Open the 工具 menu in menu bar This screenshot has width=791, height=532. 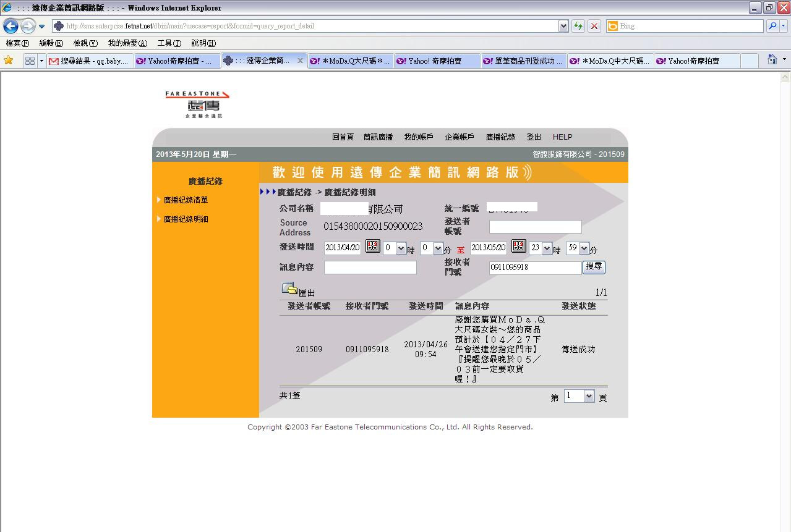pyautogui.click(x=169, y=43)
